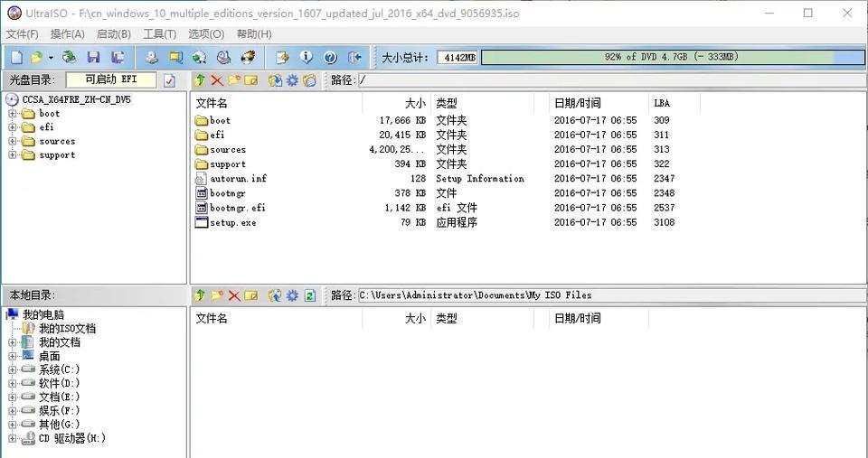Click the last icon in image pane toolbar
The width and height of the screenshot is (868, 458).
309,80
